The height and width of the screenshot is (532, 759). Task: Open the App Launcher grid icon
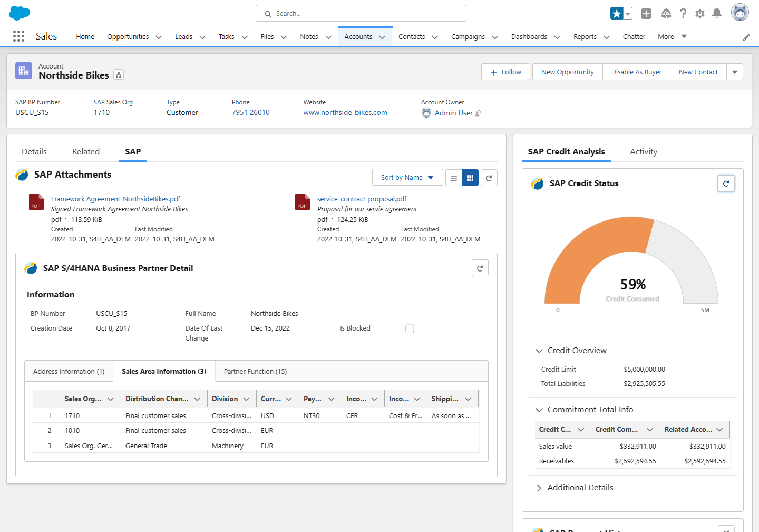18,36
